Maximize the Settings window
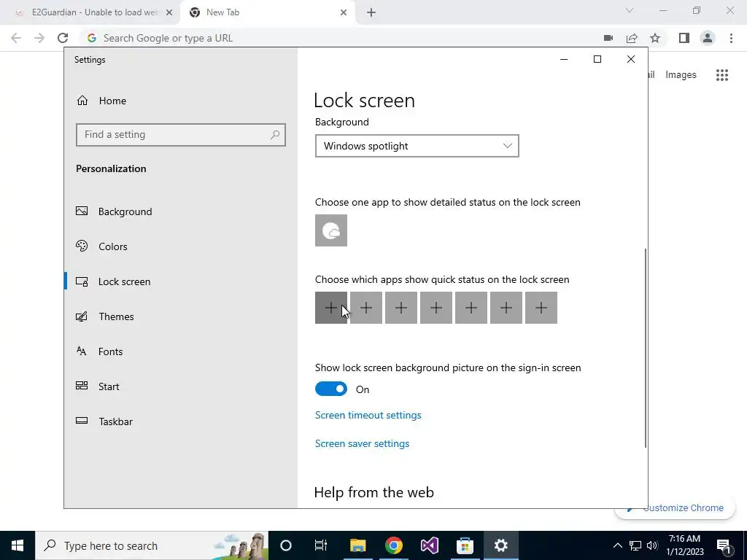Image resolution: width=747 pixels, height=560 pixels. 597,60
